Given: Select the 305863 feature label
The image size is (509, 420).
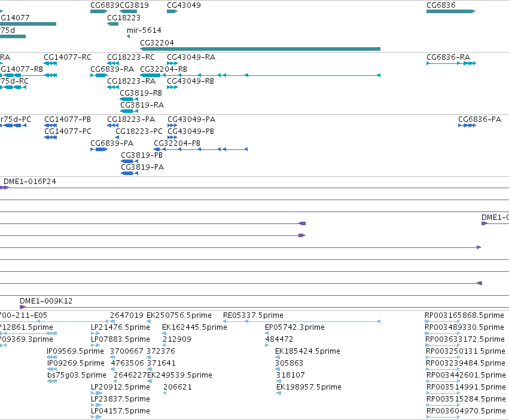Looking at the screenshot, I should [289, 363].
